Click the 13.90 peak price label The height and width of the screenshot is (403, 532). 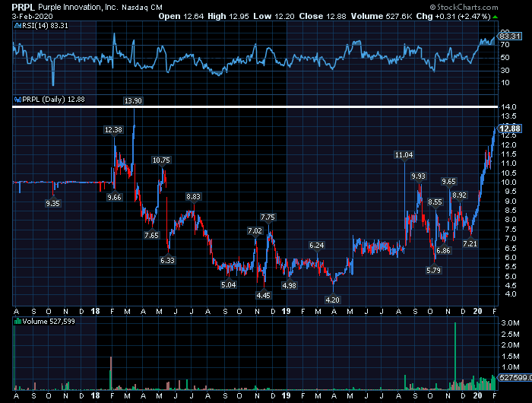pos(133,101)
